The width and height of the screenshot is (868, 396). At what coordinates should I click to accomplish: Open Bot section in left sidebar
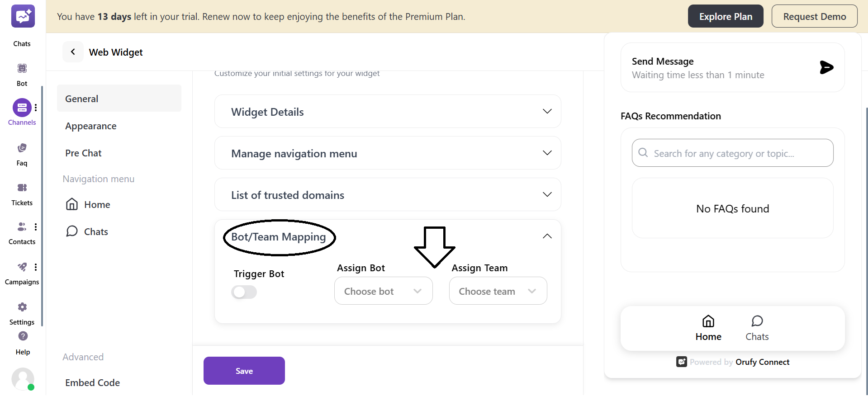(22, 69)
